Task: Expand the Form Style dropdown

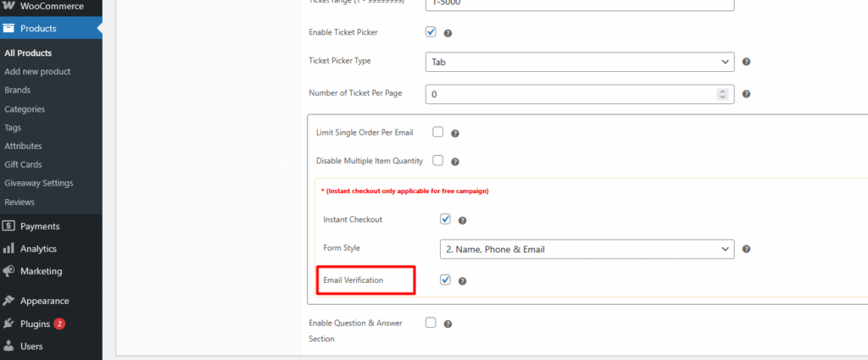Action: click(586, 249)
